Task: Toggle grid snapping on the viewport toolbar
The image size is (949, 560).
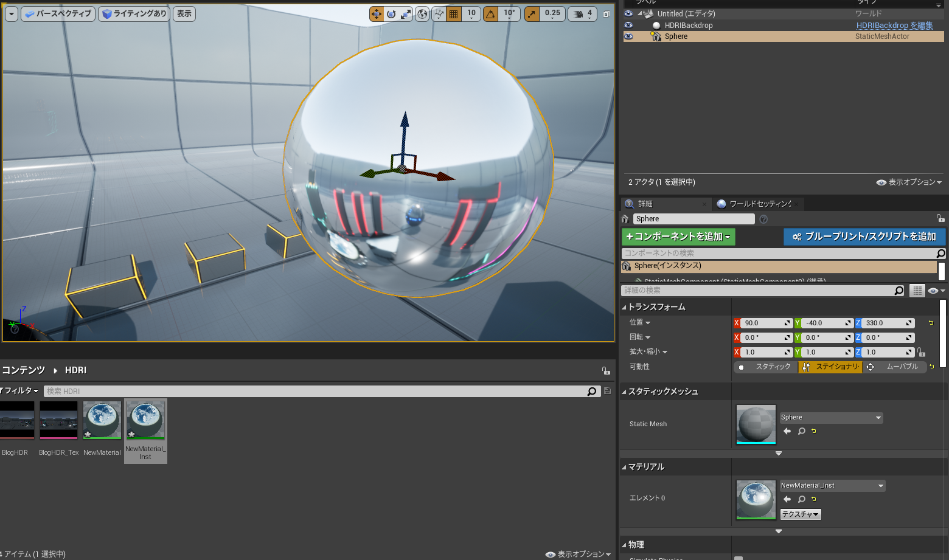Action: [x=454, y=13]
